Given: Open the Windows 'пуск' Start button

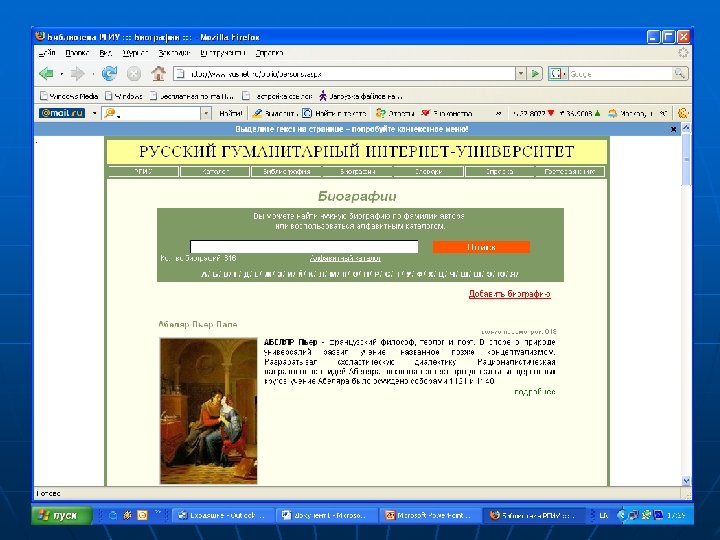Looking at the screenshot, I should click(62, 515).
